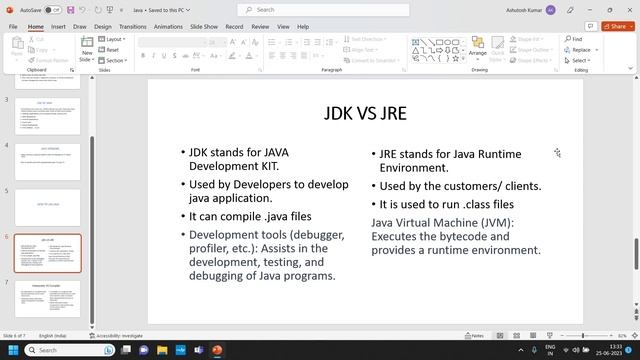Click the Redo arrow icon
The width and height of the screenshot is (640, 360).
98,10
